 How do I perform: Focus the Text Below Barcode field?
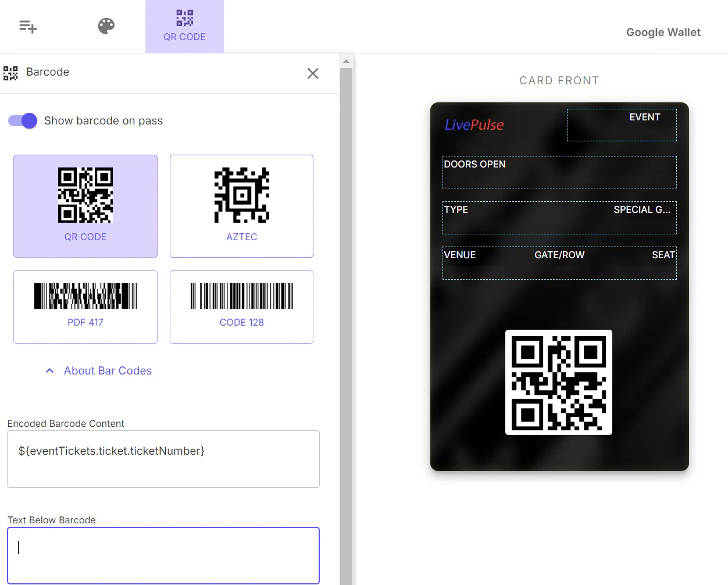click(163, 555)
